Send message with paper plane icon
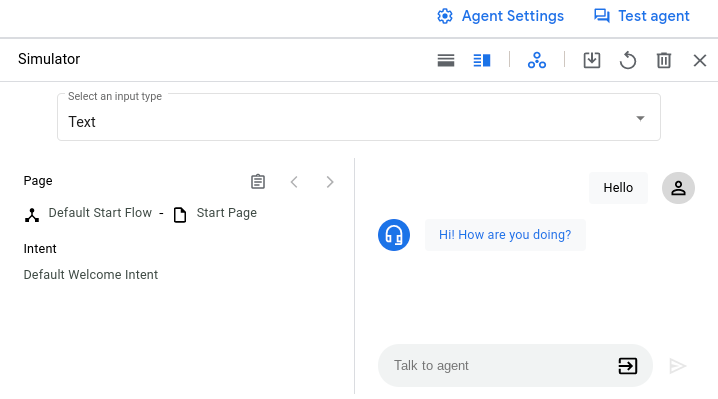This screenshot has height=399, width=718. click(677, 366)
